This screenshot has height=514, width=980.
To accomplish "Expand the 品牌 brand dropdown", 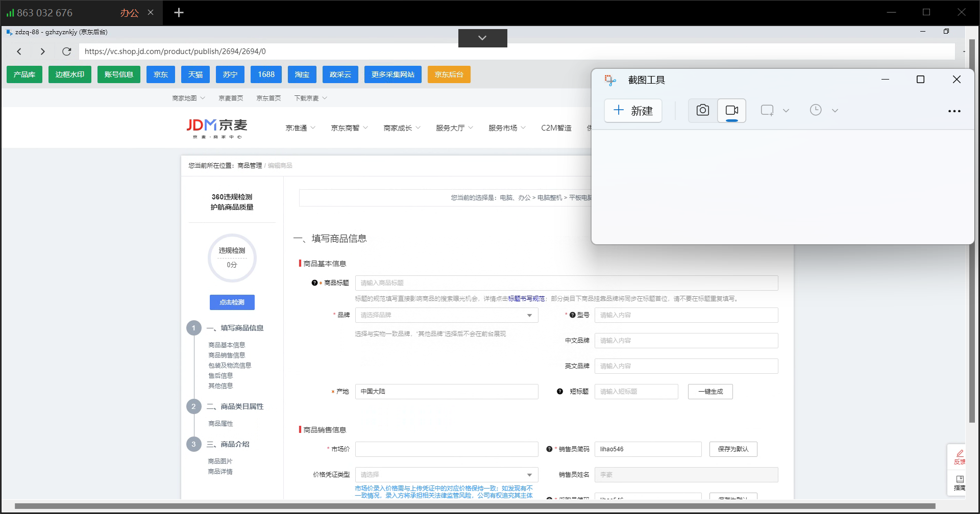I will tap(529, 315).
